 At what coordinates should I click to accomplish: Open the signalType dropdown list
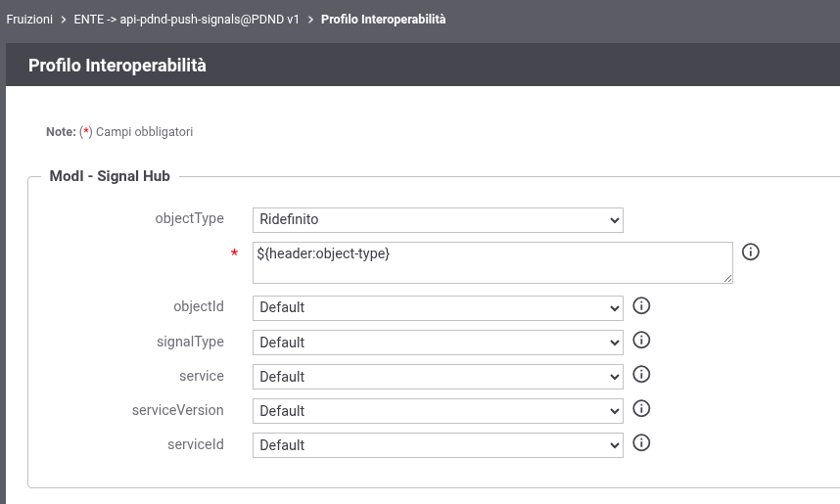[438, 343]
